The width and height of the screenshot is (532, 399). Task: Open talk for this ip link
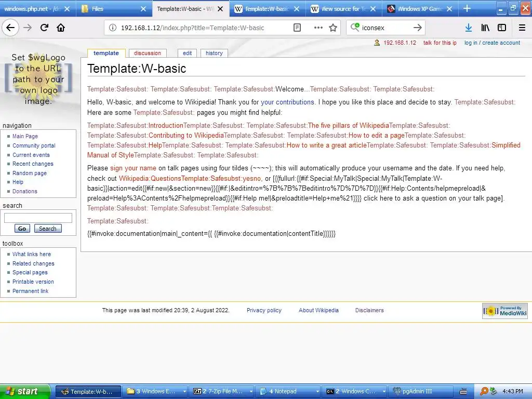[440, 43]
